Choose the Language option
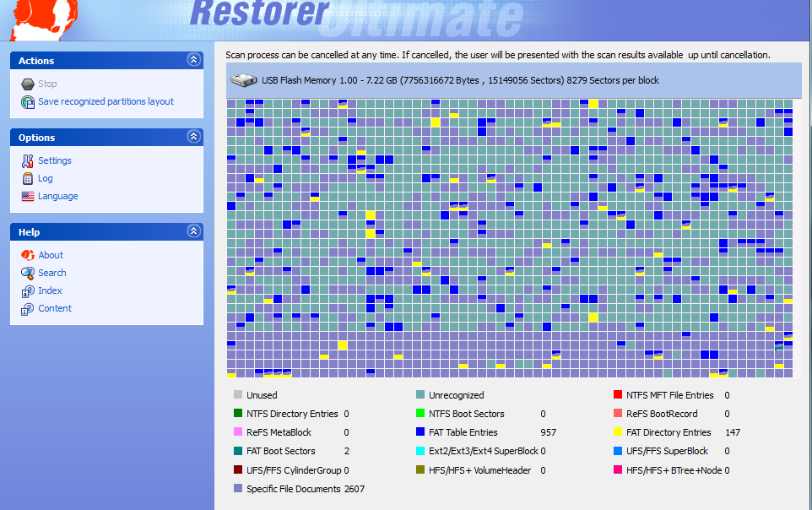Image resolution: width=812 pixels, height=510 pixels. (x=58, y=197)
